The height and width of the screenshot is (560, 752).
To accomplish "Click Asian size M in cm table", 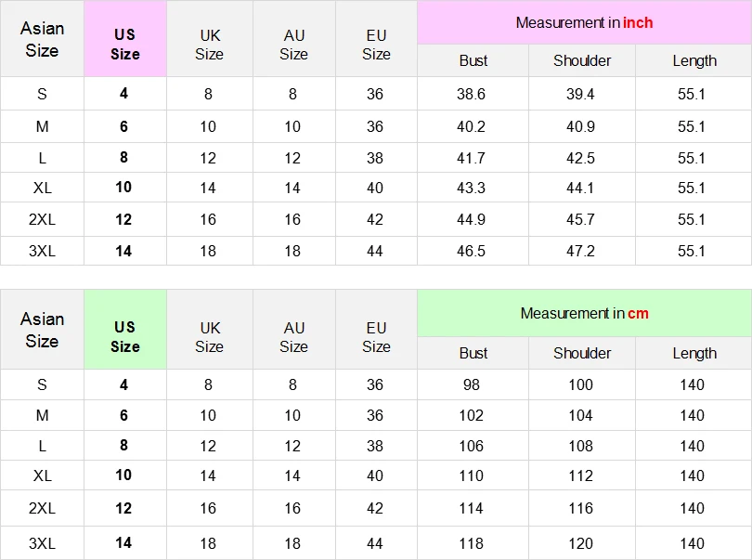I will pos(42,415).
